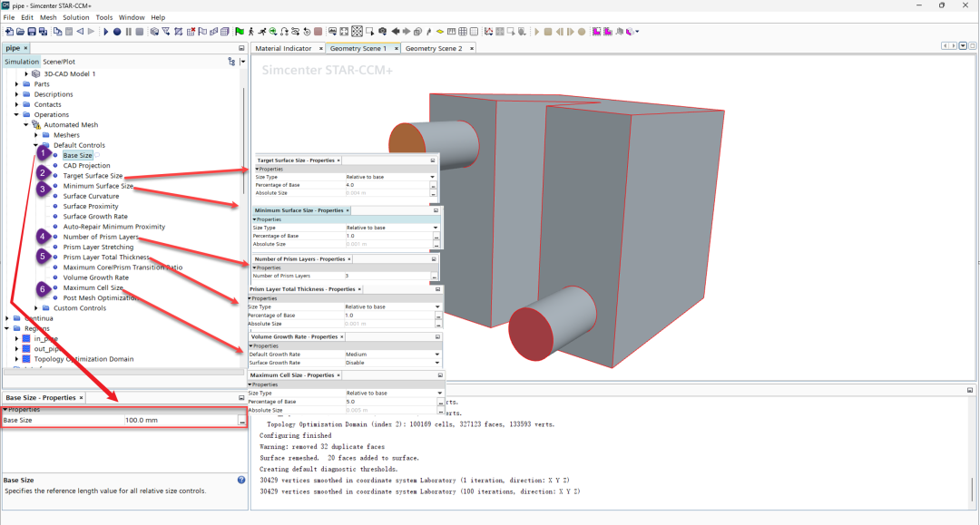Expand the Contacts node

[17, 104]
